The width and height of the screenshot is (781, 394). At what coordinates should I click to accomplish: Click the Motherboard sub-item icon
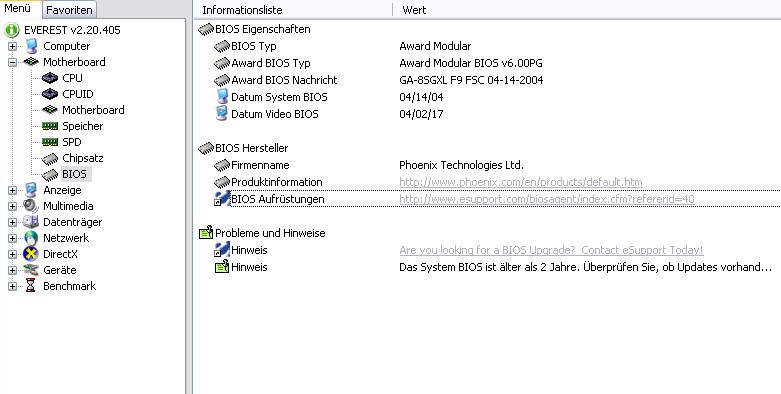(x=50, y=110)
